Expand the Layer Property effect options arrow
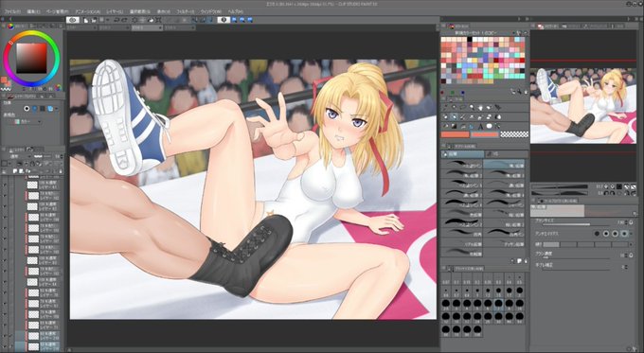 pos(56,109)
